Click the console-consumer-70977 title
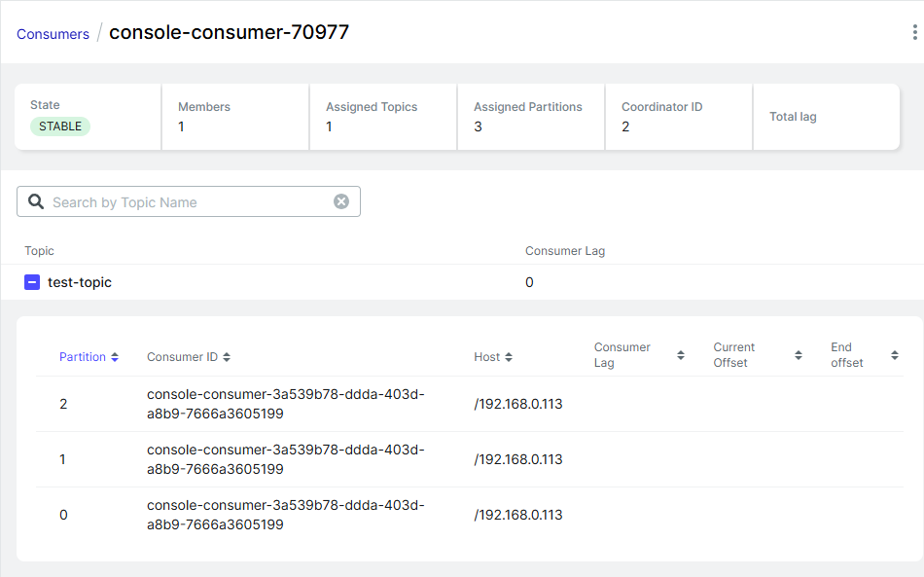924x577 pixels. pyautogui.click(x=230, y=32)
